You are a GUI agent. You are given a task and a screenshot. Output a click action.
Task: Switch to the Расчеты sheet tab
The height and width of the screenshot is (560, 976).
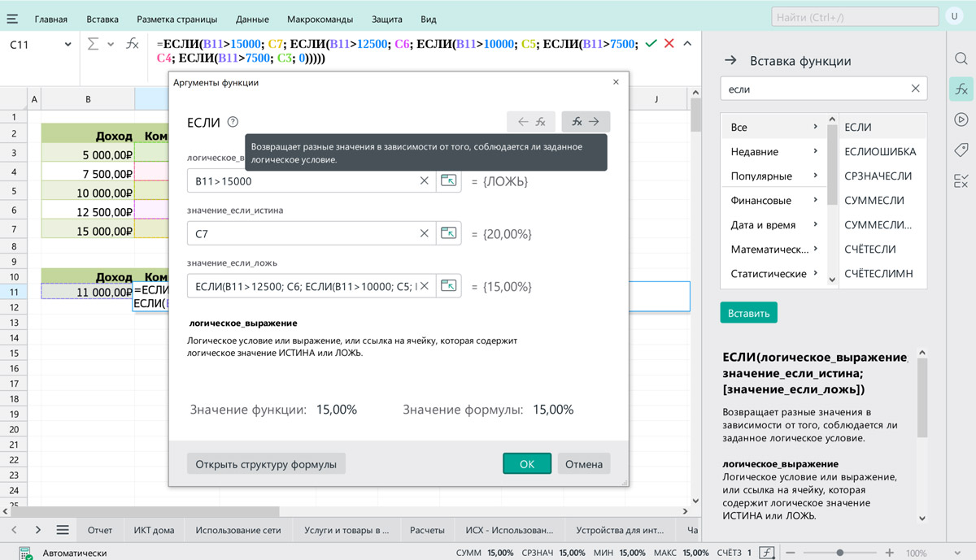pyautogui.click(x=427, y=530)
